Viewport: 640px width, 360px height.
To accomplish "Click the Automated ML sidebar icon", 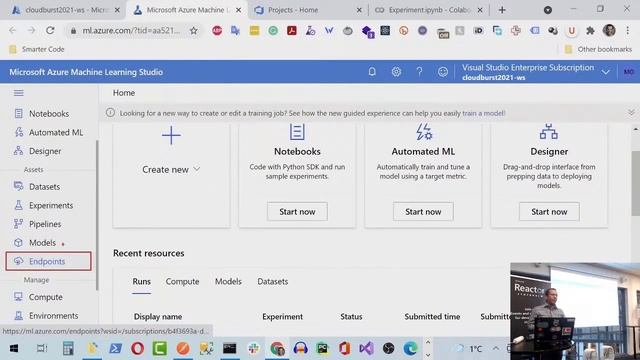I will coord(18,132).
